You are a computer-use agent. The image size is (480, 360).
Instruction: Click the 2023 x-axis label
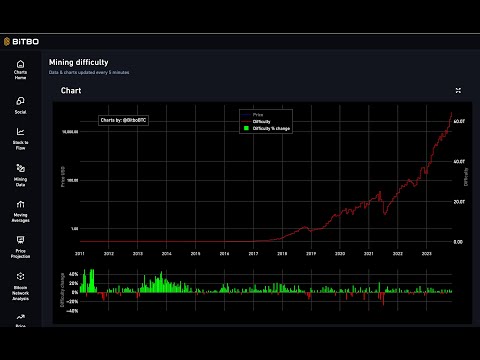427,254
